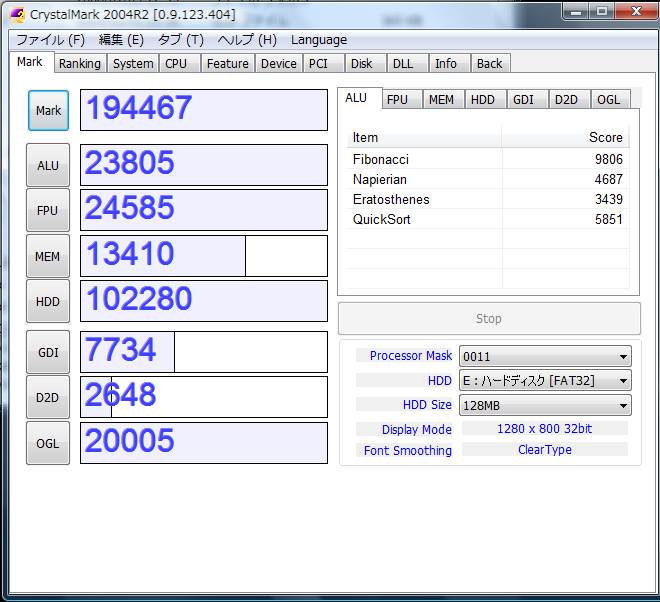Select the OGL results tab

(x=608, y=99)
